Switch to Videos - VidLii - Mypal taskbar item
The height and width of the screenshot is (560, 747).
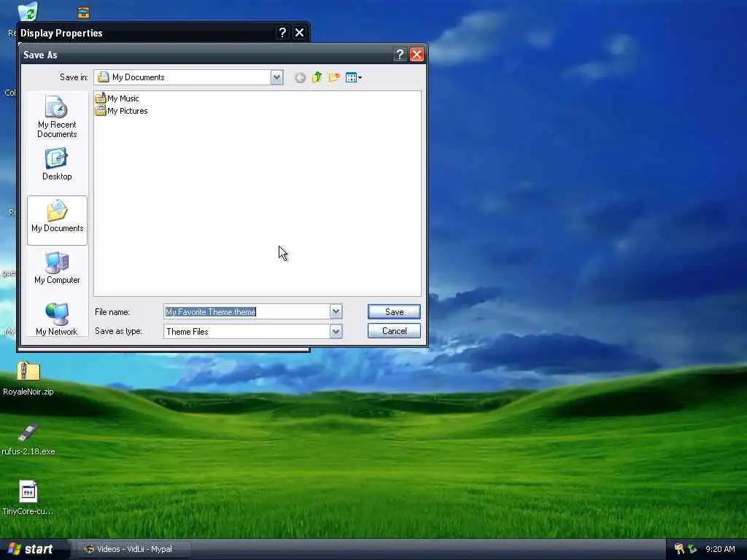pyautogui.click(x=134, y=549)
